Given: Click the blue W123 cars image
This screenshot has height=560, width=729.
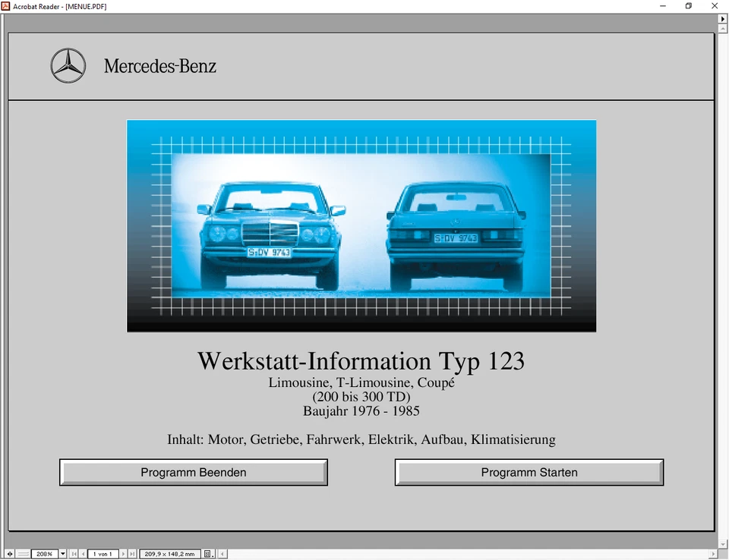Looking at the screenshot, I should (x=361, y=226).
